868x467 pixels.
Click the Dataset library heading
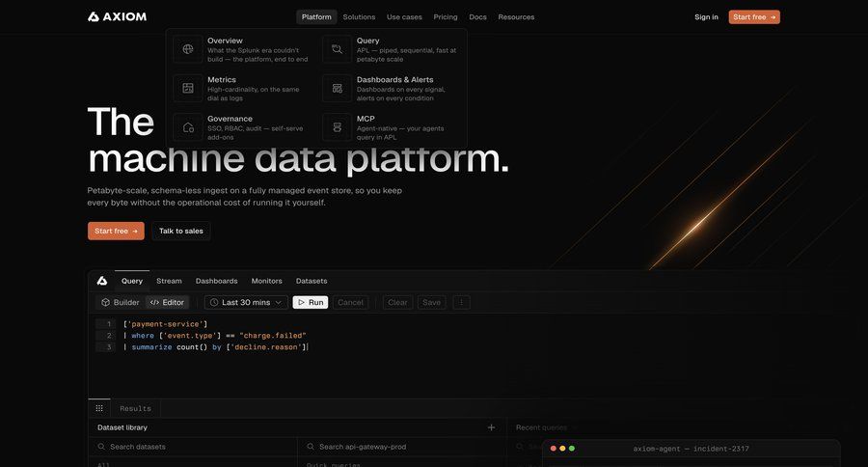pos(122,427)
